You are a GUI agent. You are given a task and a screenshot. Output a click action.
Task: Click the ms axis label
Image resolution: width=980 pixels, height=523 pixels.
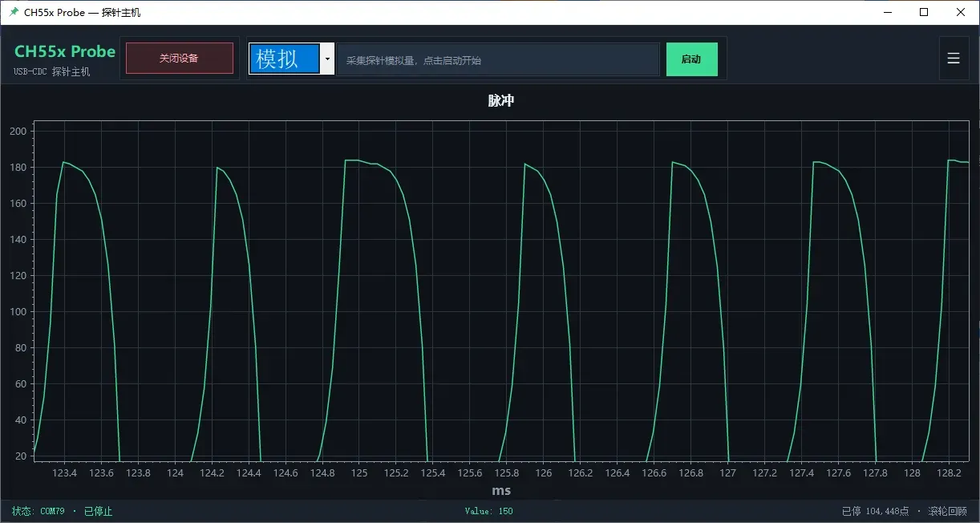coord(501,490)
